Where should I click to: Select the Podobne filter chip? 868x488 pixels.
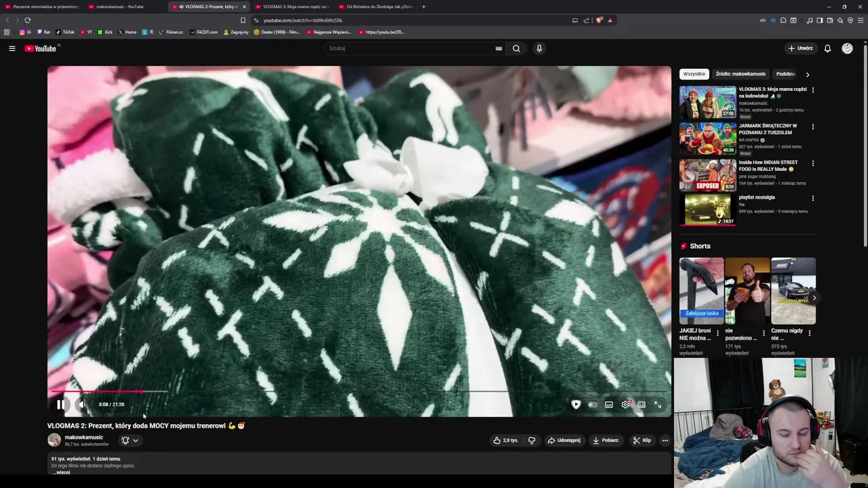tap(785, 74)
